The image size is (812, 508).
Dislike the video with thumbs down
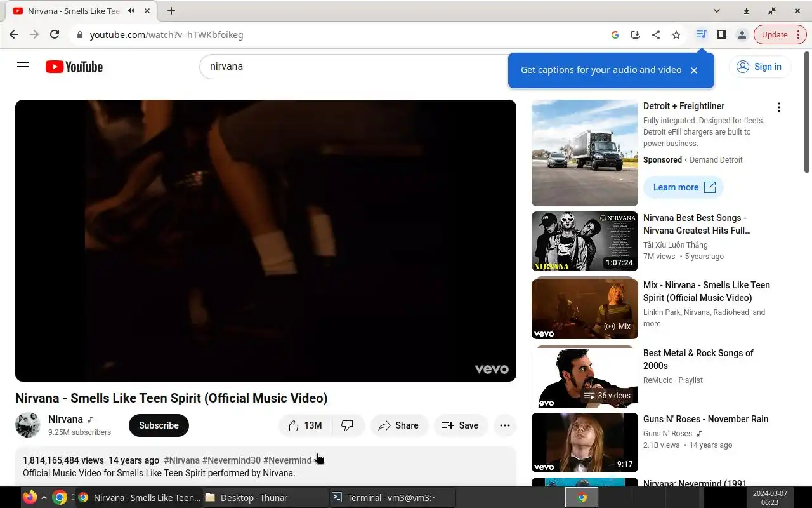(348, 425)
